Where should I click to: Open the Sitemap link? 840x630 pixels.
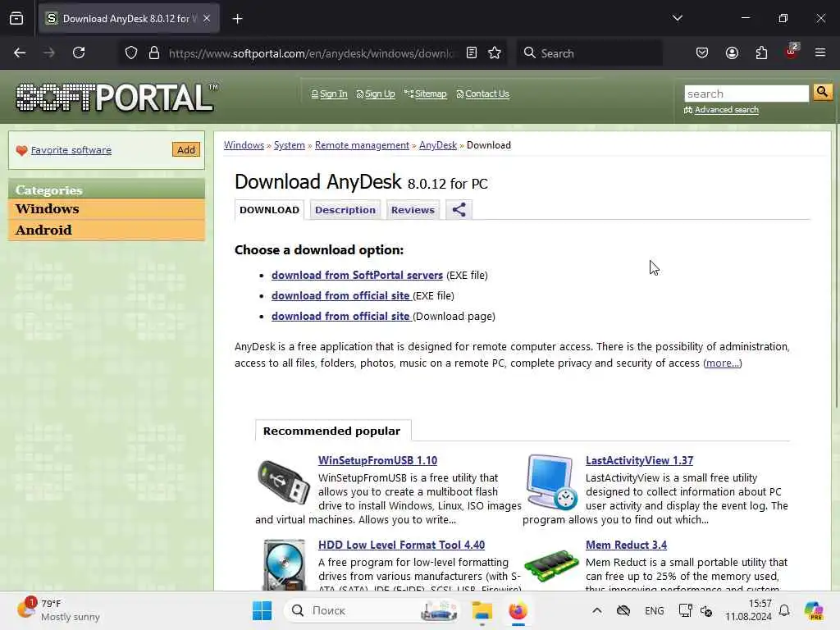pyautogui.click(x=430, y=94)
